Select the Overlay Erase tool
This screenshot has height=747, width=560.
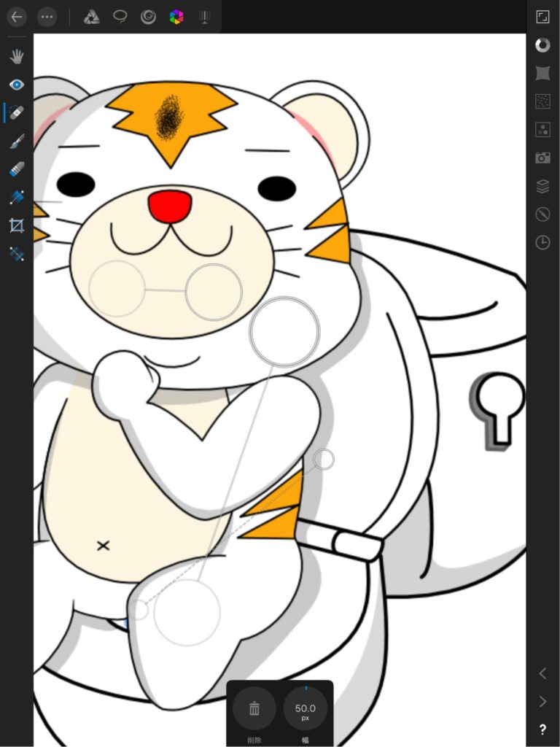[x=17, y=169]
